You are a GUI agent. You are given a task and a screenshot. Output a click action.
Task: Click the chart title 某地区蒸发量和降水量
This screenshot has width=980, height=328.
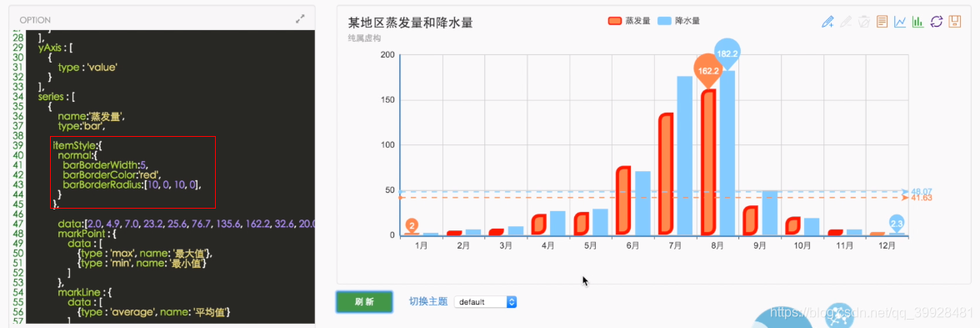pos(410,23)
